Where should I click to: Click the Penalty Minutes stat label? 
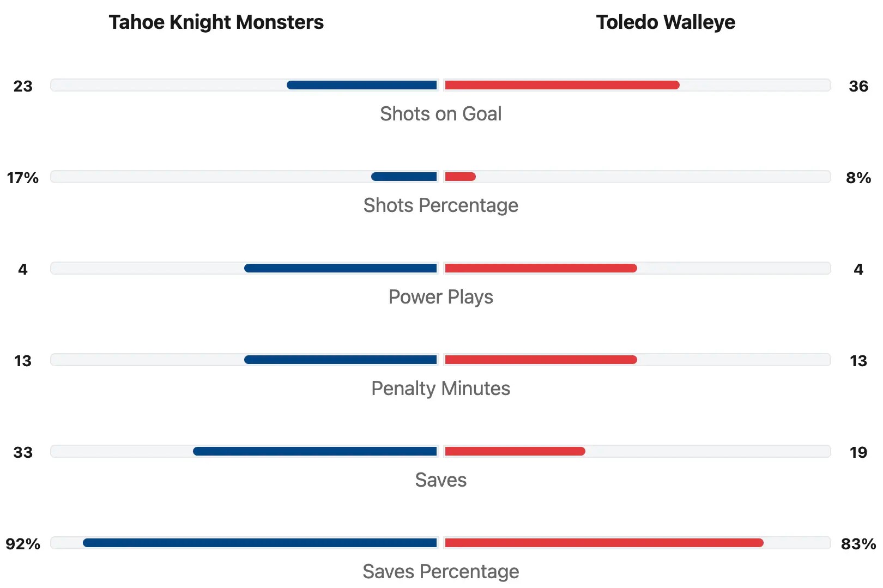pos(440,389)
